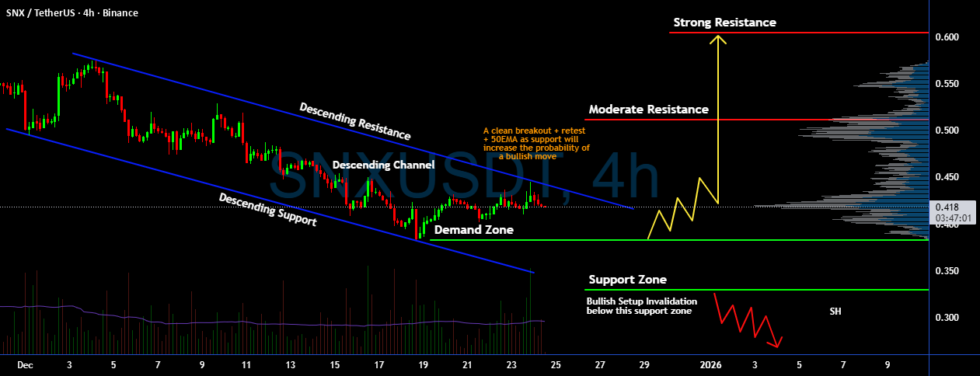This screenshot has width=980, height=376.
Task: Click the 0.600 price axis label
Action: pos(947,37)
